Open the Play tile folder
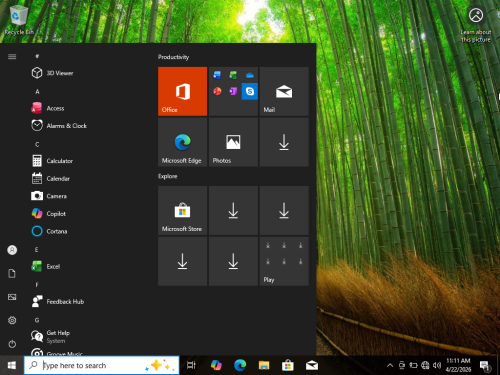Viewport: 500px width, 375px height. [x=284, y=261]
